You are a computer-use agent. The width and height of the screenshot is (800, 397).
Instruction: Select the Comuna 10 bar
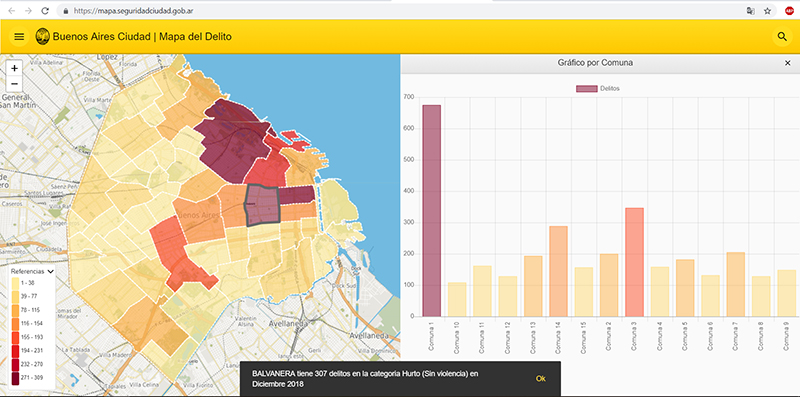pos(457,300)
